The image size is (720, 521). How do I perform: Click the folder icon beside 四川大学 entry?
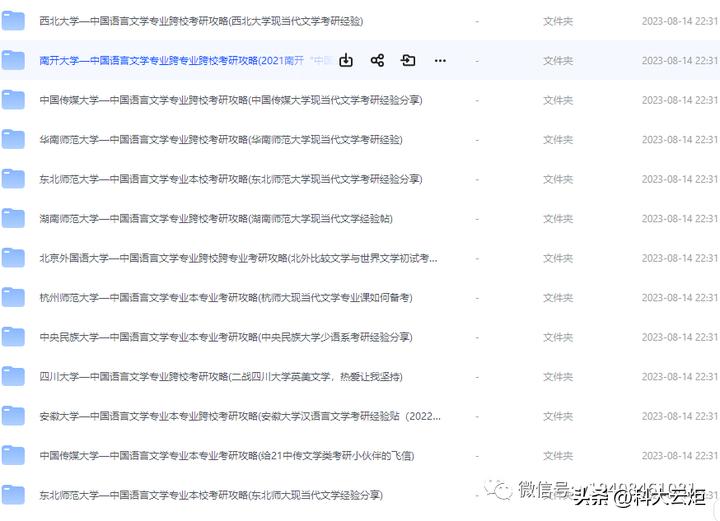(13, 376)
